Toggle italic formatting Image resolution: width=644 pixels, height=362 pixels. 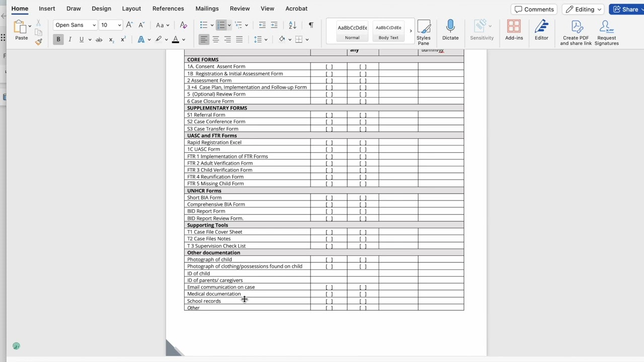tap(70, 39)
